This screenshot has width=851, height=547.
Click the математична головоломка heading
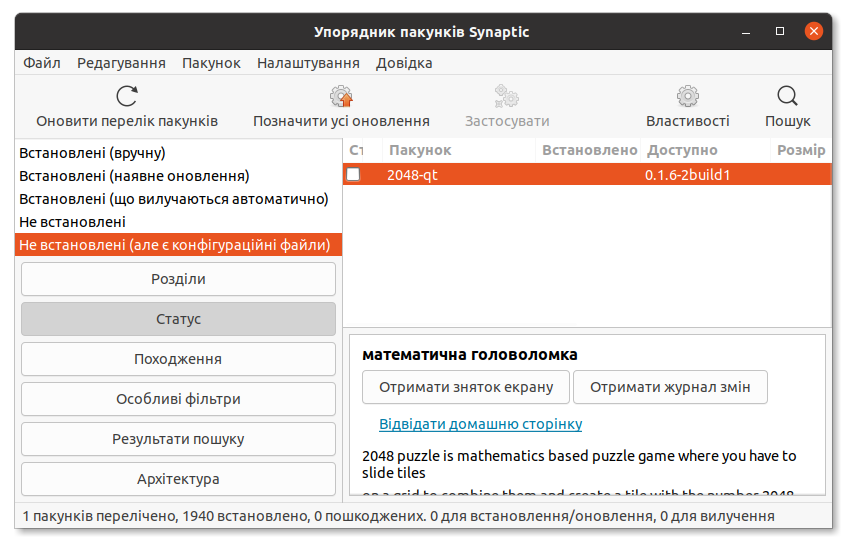click(469, 355)
